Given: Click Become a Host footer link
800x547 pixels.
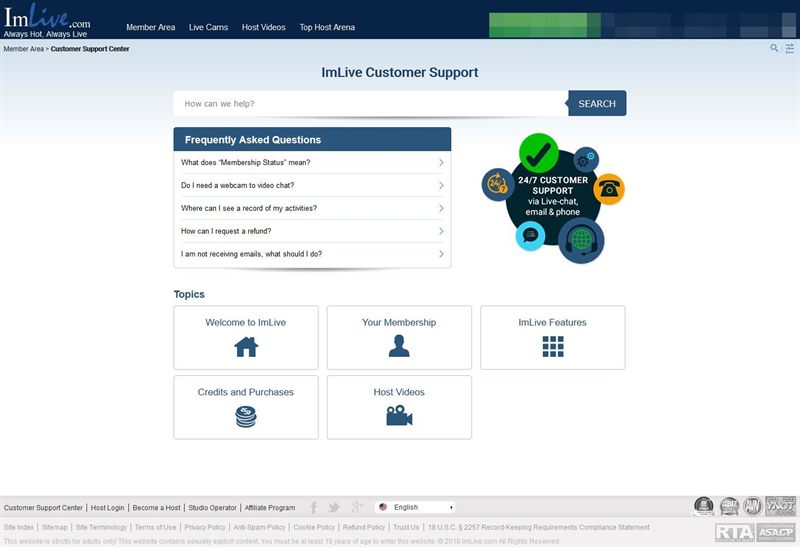Looking at the screenshot, I should point(156,508).
